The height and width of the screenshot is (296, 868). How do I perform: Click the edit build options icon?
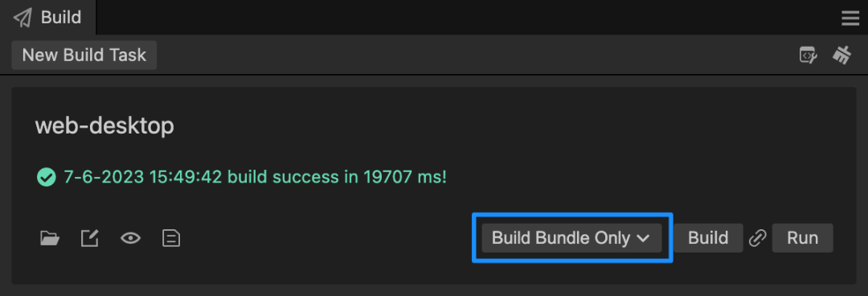click(90, 238)
